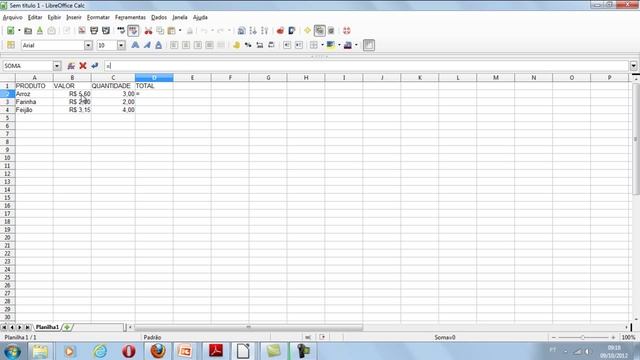Image resolution: width=640 pixels, height=360 pixels.
Task: Click the formula input line field
Action: click(366, 66)
